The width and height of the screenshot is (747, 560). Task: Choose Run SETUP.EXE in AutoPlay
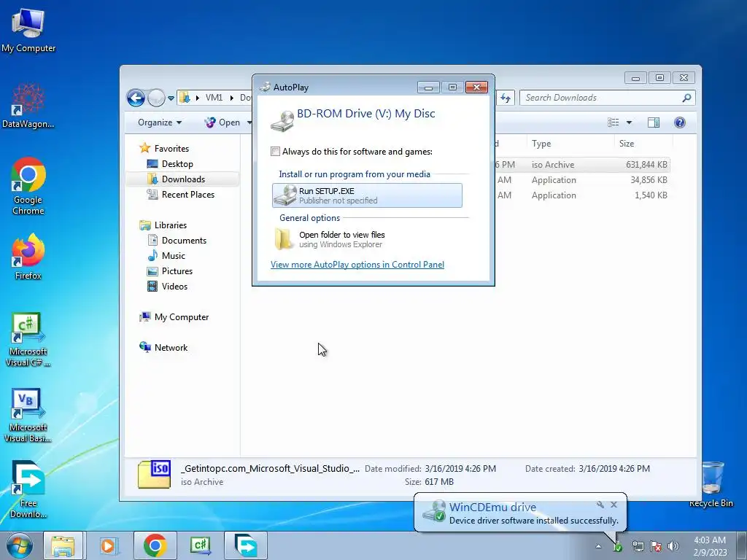tap(367, 195)
